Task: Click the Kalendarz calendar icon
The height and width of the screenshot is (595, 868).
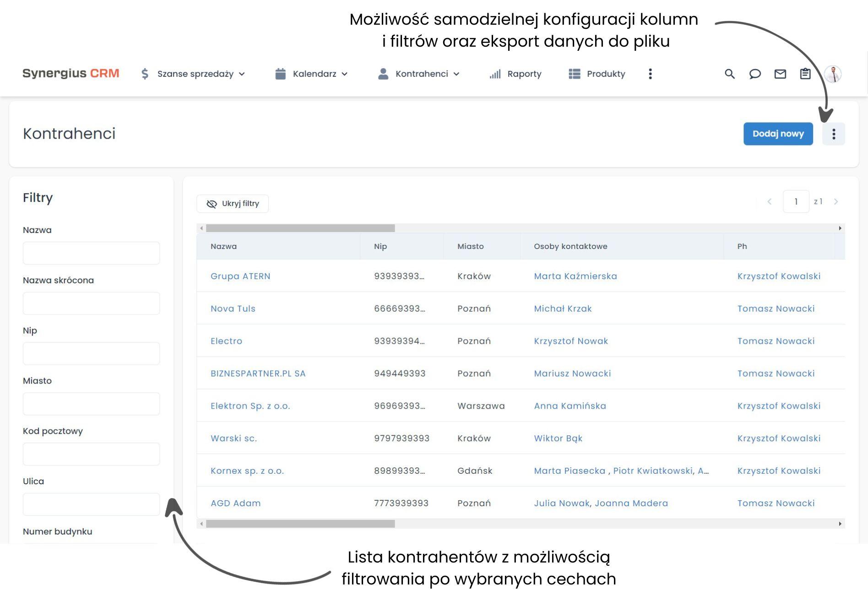Action: click(x=280, y=74)
